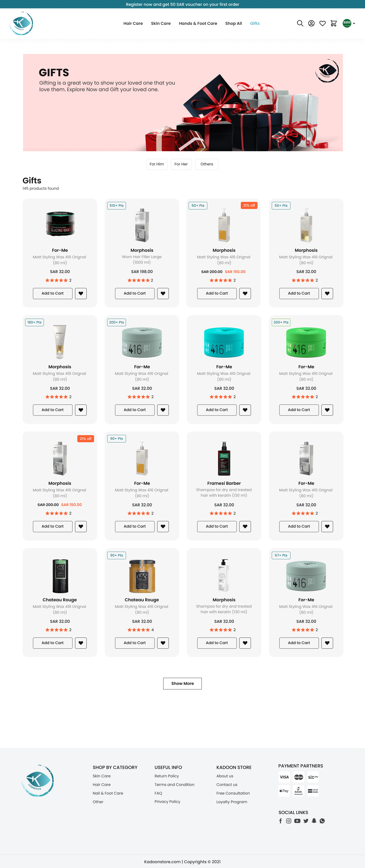Open the shopping cart icon
The image size is (365, 868).
(334, 23)
